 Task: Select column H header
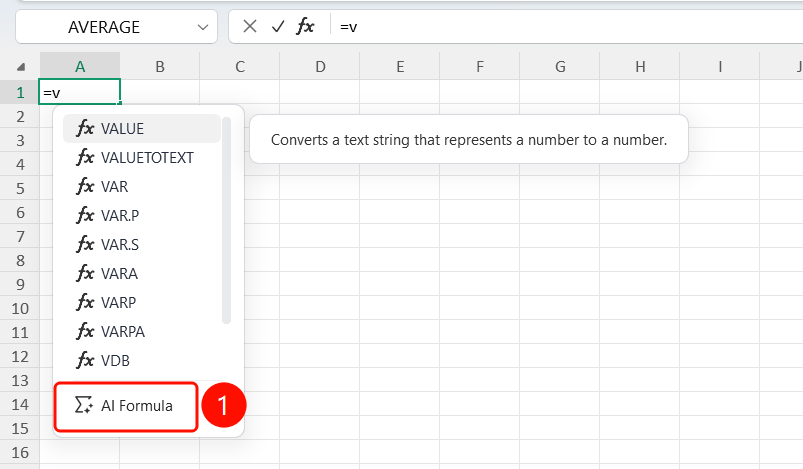coord(640,67)
